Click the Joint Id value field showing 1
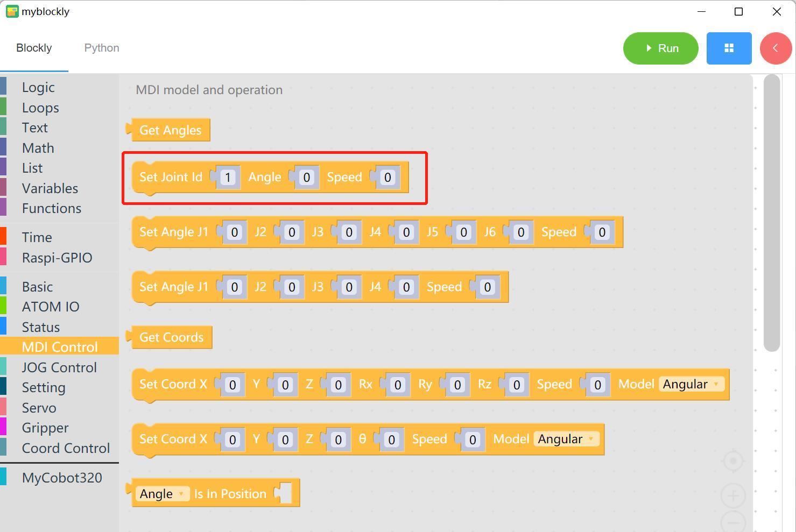The image size is (796, 532). point(228,178)
